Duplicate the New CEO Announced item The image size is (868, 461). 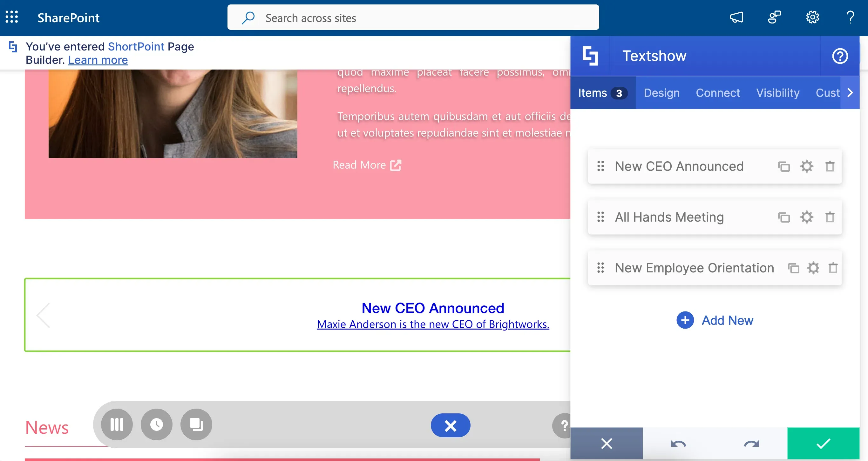[784, 166]
